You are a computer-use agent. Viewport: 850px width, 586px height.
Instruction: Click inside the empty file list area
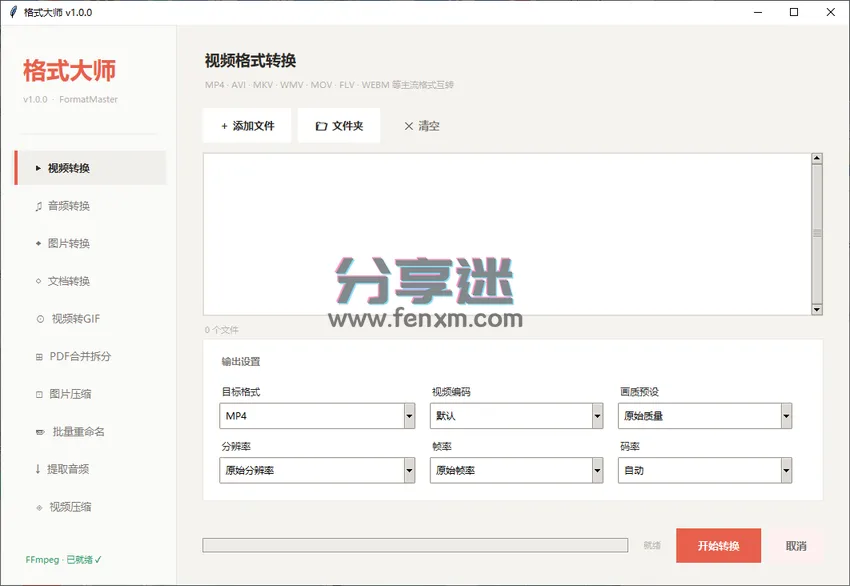coord(507,234)
